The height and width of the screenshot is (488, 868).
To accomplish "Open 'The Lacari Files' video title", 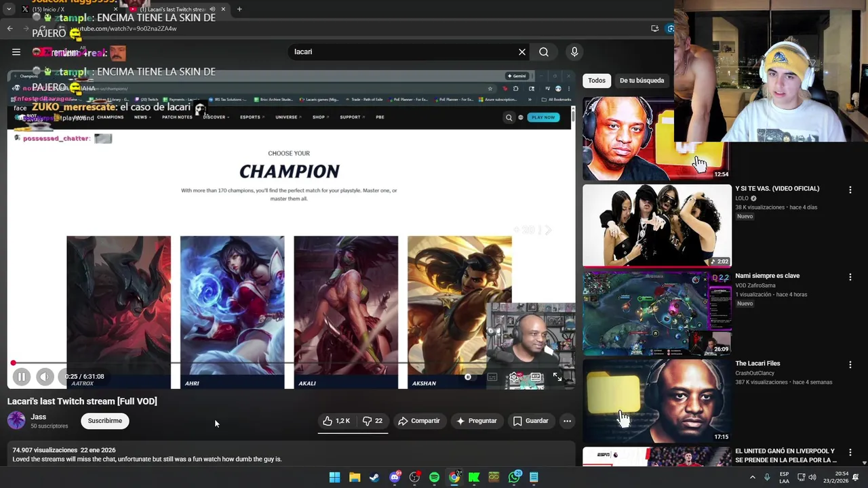I will (757, 363).
